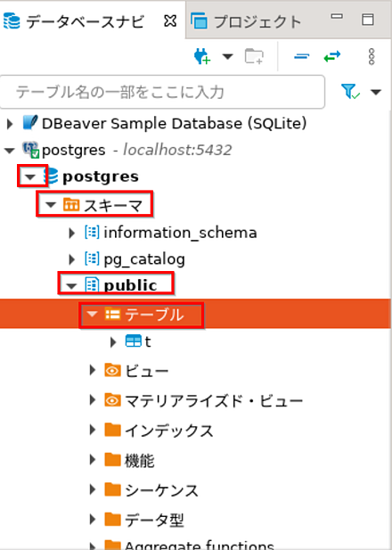This screenshot has height=550, width=392.
Task: Collapse the postgres localhost:5432 connection
Action: click(x=10, y=151)
